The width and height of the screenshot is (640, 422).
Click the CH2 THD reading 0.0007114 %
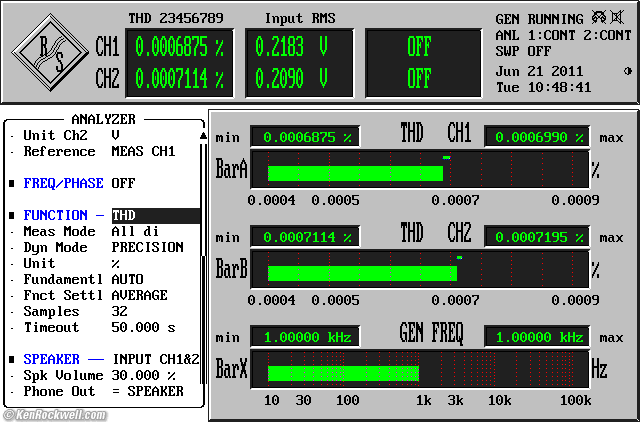(x=179, y=79)
